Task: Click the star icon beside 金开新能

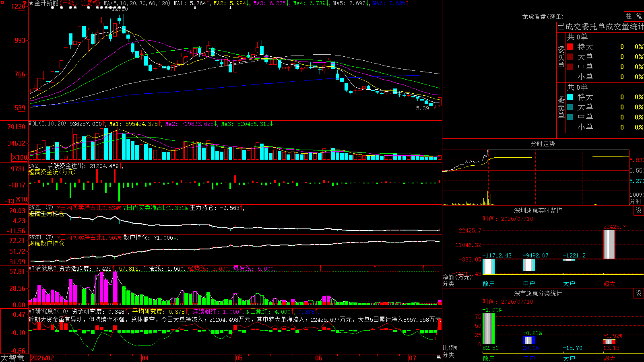Action: (31, 3)
